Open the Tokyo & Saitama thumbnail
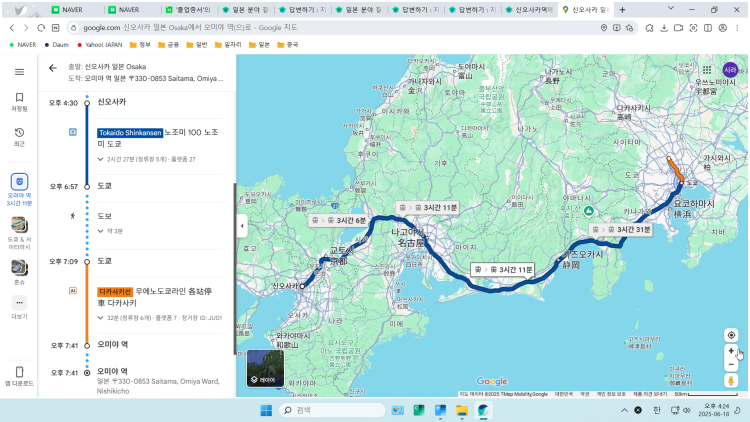750x422 pixels. pyautogui.click(x=19, y=224)
